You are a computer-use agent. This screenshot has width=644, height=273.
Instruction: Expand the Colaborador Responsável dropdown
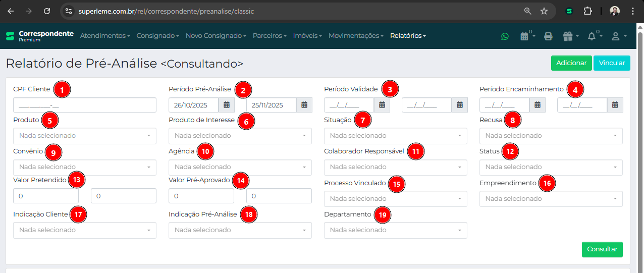click(x=396, y=167)
